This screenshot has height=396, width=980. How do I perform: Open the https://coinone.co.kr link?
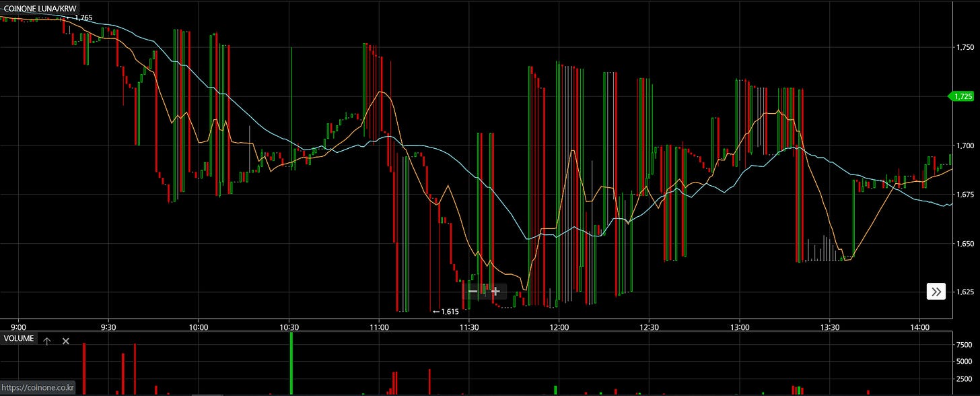tap(38, 388)
